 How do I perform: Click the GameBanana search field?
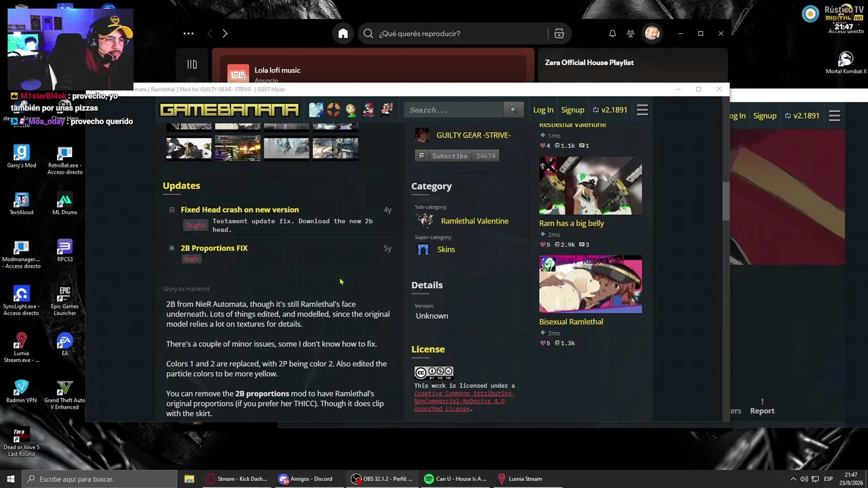454,110
